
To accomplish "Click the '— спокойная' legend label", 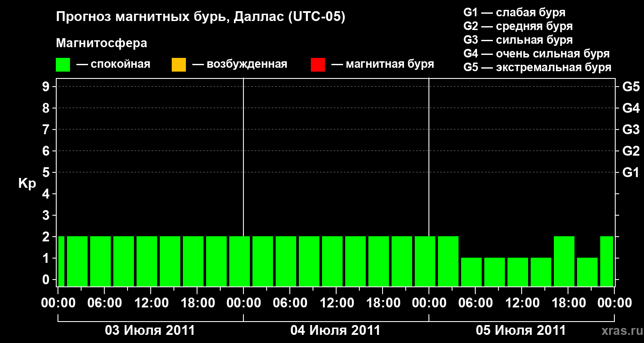I will [x=113, y=65].
